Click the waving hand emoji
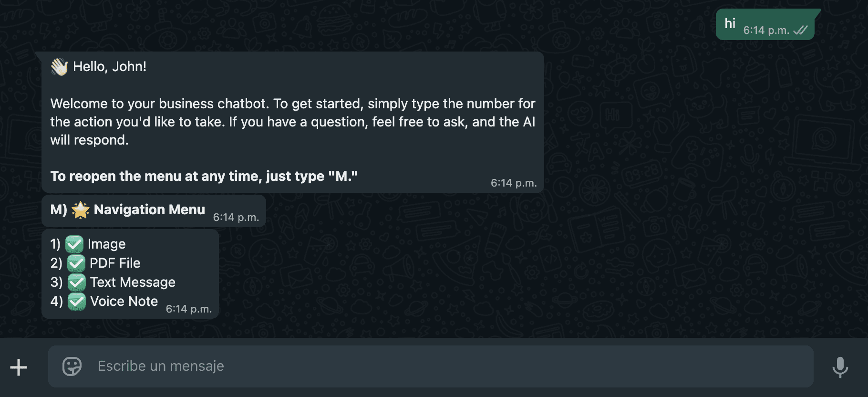Image resolution: width=868 pixels, height=397 pixels. pyautogui.click(x=60, y=67)
